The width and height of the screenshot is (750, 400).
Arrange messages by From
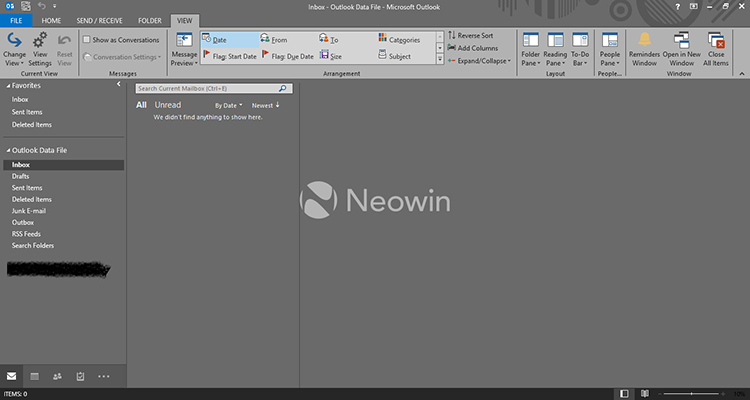[274, 40]
